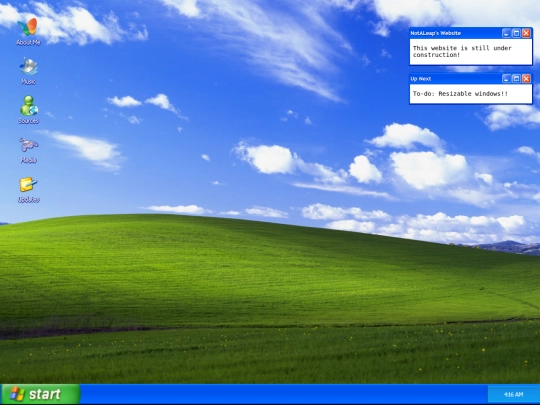This screenshot has height=405, width=540.
Task: Click the text 'This website is still under construction!'
Action: tap(462, 51)
